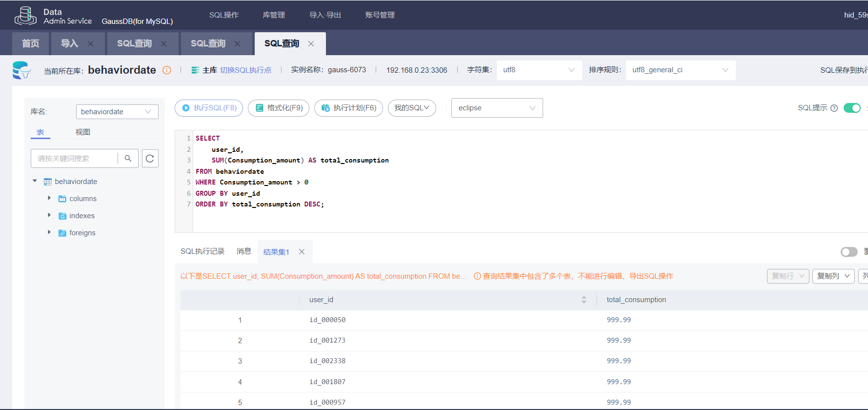Open the 导入·导出 menu

pyautogui.click(x=325, y=15)
